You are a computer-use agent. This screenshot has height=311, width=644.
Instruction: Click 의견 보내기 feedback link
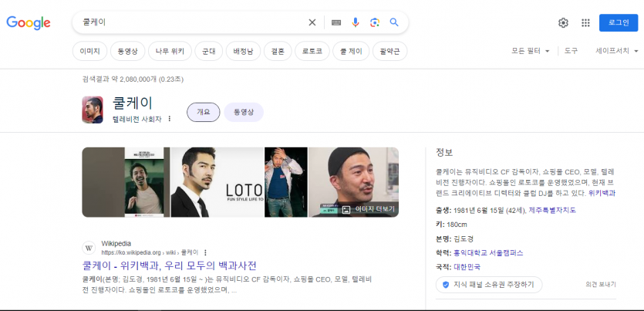601,284
